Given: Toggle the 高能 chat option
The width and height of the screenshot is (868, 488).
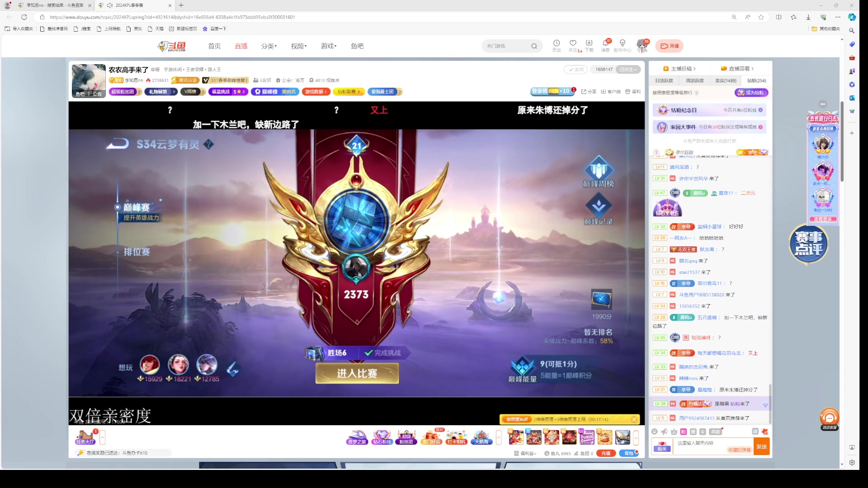Looking at the screenshot, I should (715, 432).
